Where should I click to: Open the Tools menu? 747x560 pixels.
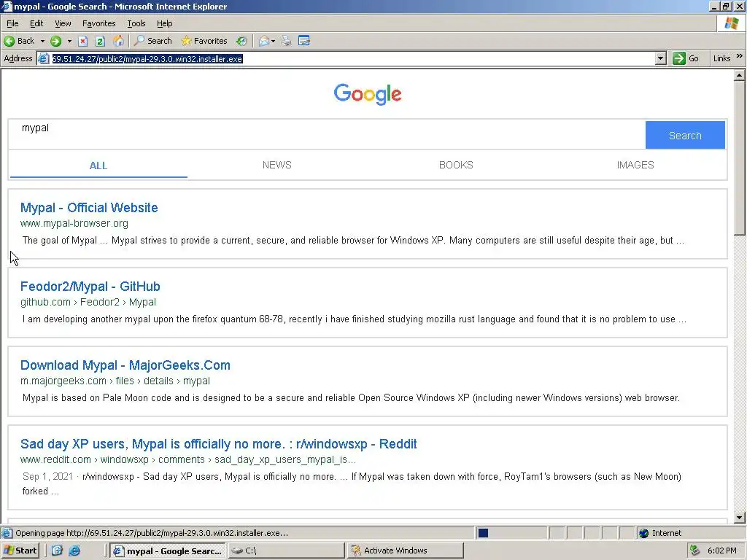136,23
